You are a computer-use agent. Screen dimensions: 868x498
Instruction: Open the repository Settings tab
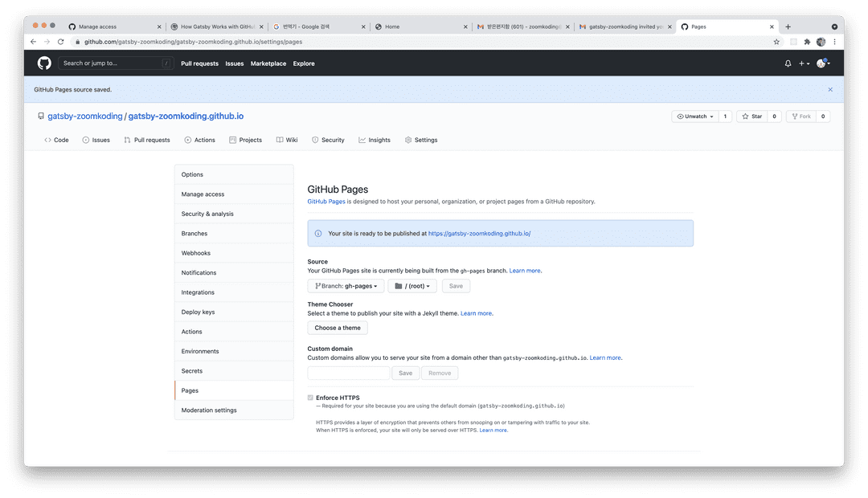point(420,140)
